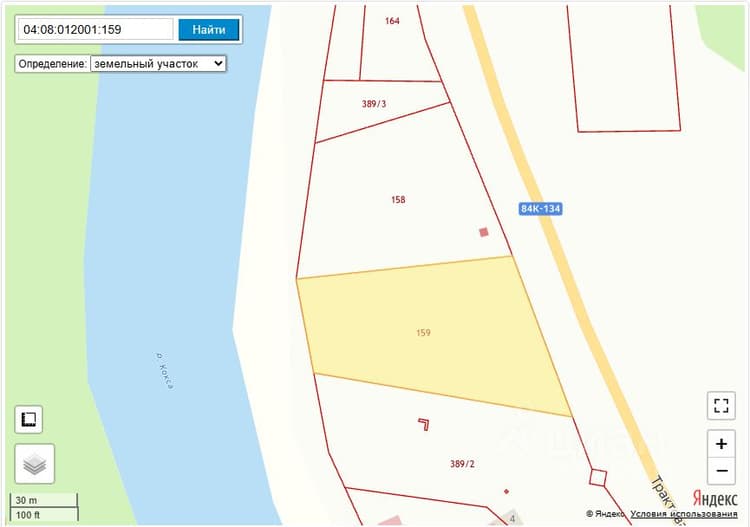Click the small red diamond marker below 389/2
Screen dimensions: 750x527
(506, 491)
